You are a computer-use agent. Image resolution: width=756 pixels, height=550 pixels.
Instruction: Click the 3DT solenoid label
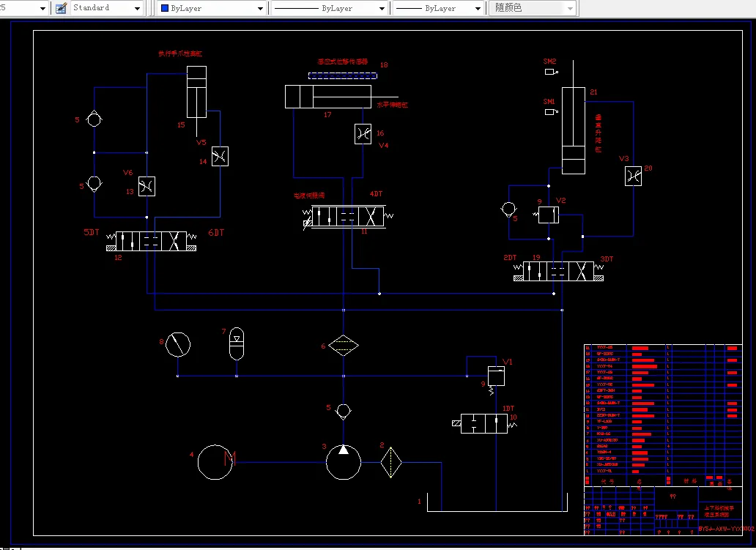pos(607,259)
